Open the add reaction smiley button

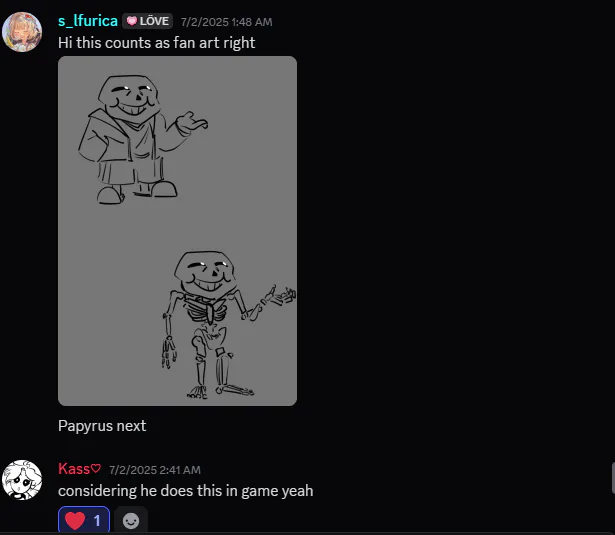(131, 520)
